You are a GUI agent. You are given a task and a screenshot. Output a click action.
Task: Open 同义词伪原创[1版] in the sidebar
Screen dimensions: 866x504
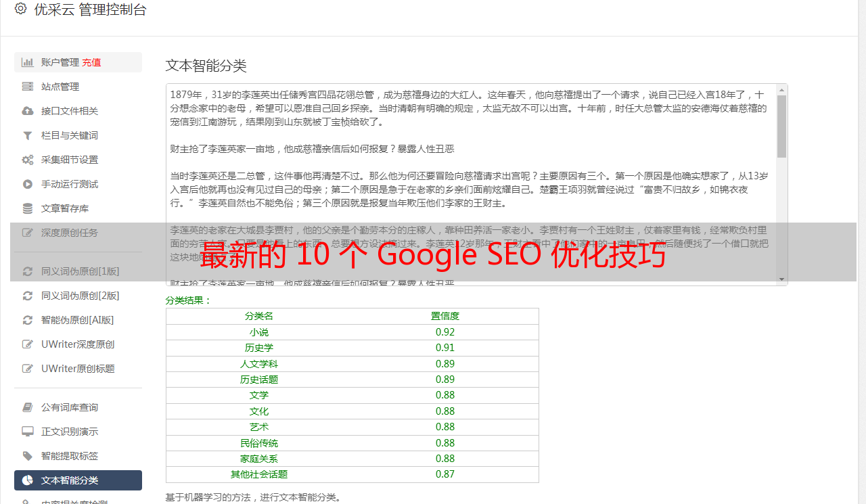coord(78,271)
